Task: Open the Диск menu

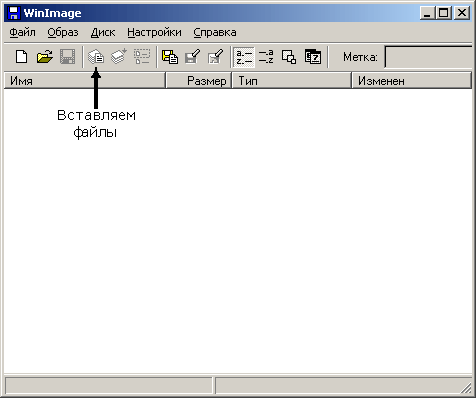Action: [x=103, y=32]
